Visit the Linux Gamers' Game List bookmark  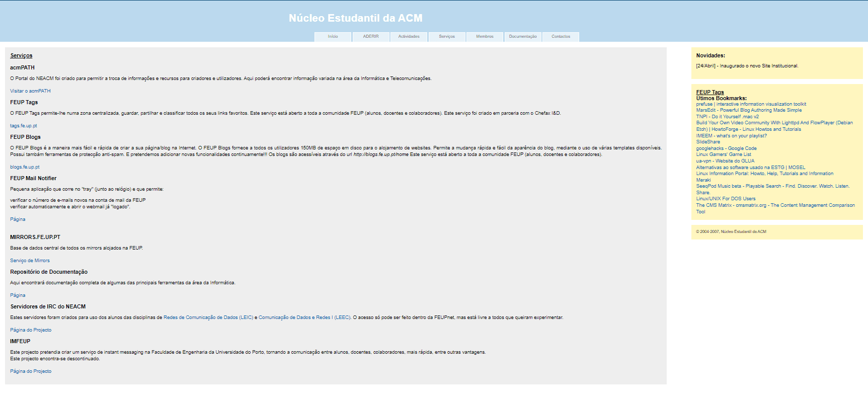723,154
